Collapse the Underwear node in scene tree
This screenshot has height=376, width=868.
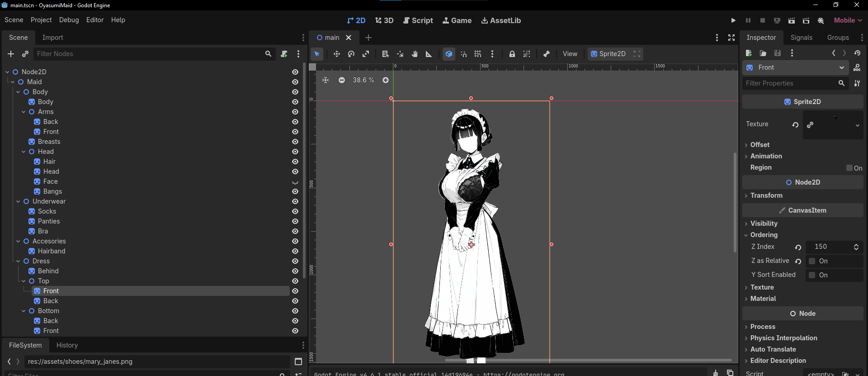(18, 201)
